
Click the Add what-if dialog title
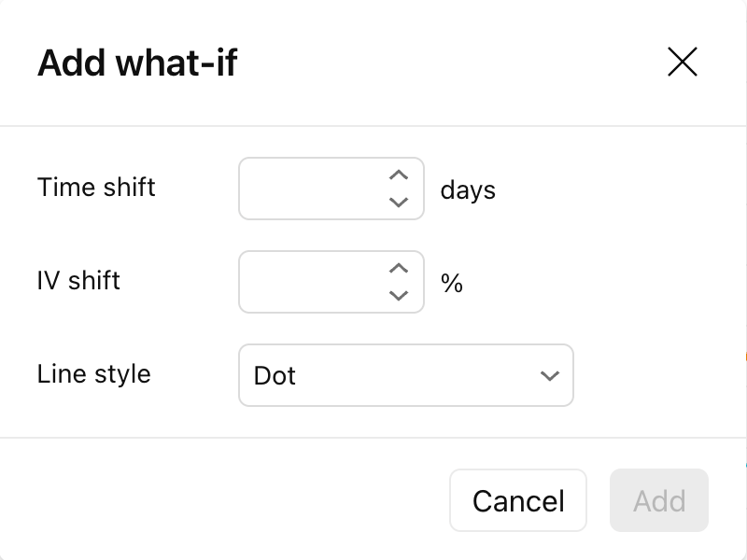[x=137, y=63]
